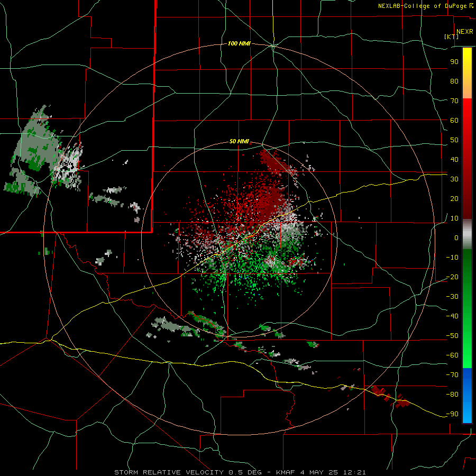Click the -10 value on velocity scale
The height and width of the screenshot is (476, 476).
[x=452, y=258]
